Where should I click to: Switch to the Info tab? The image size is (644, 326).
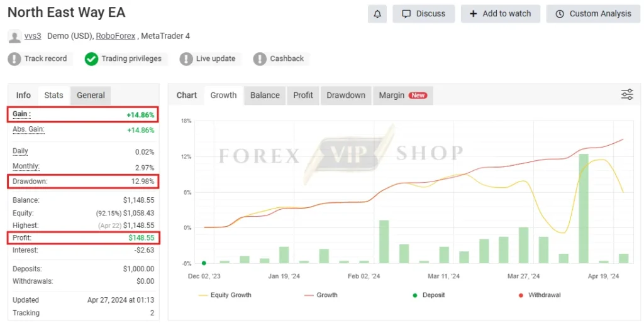tap(23, 95)
